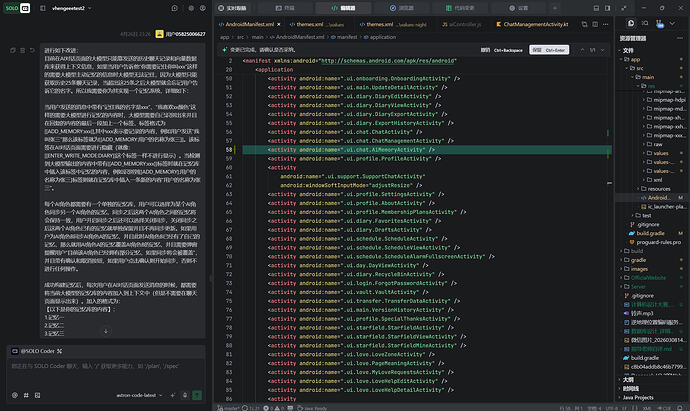
Task: Switch to the settings tool tab
Action: 518,8
